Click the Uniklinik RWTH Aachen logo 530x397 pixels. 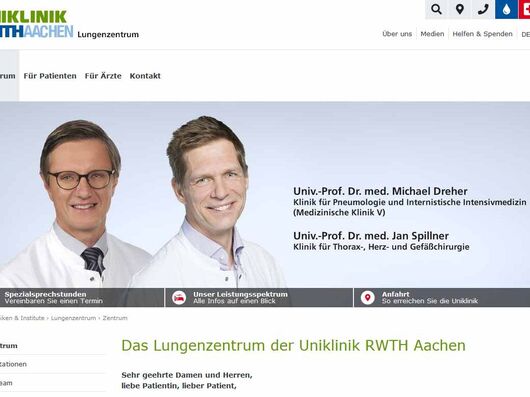(x=35, y=24)
